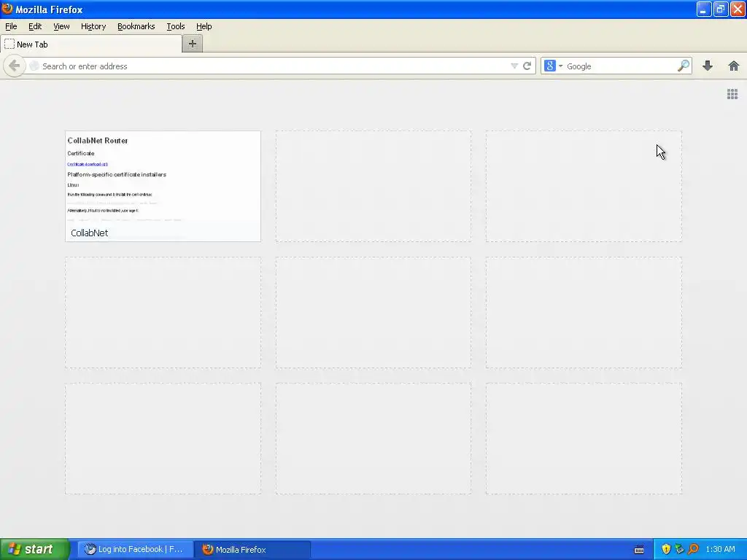Viewport: 747px width, 560px height.
Task: Open a new tab with plus button
Action: [193, 44]
